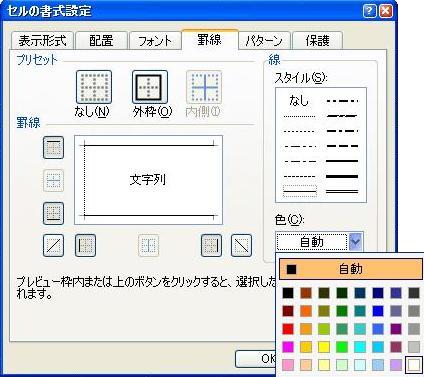Pick the red color swatch
Image resolution: width=424 pixels, height=377 pixels.
(x=288, y=329)
